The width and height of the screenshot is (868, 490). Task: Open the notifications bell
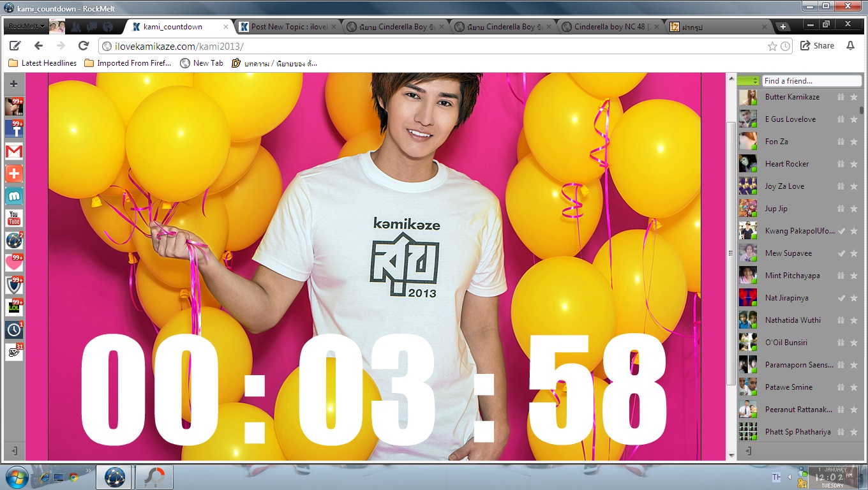(x=850, y=46)
